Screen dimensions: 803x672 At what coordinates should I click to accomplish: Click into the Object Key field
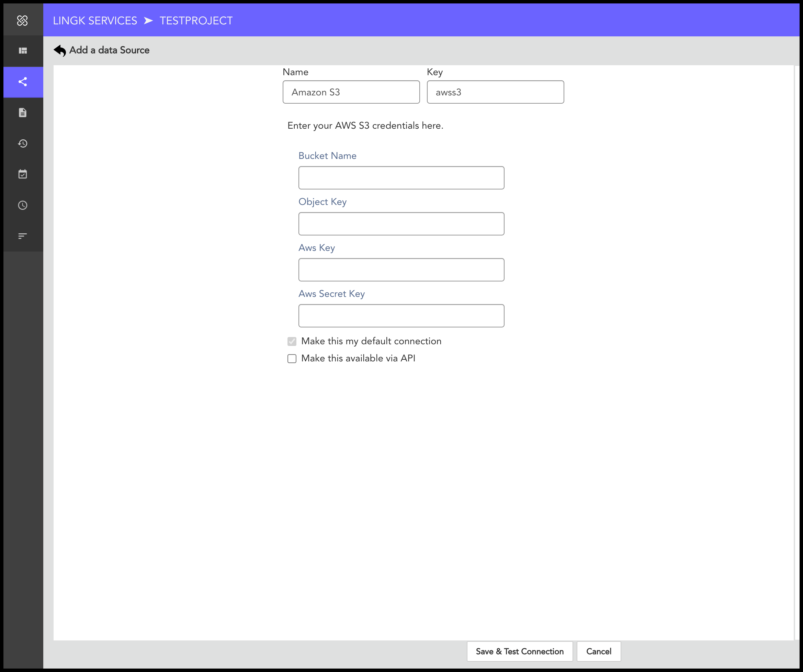(x=401, y=224)
